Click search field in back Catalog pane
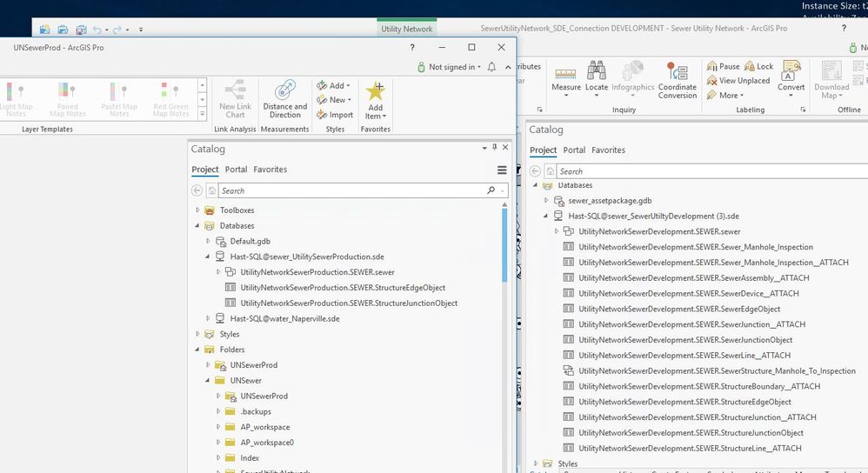Screen dimensions: 868x473 tap(712, 171)
